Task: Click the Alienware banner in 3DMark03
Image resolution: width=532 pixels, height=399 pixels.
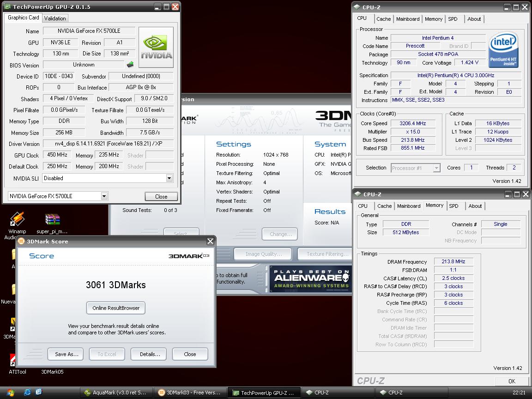Action: [x=311, y=279]
